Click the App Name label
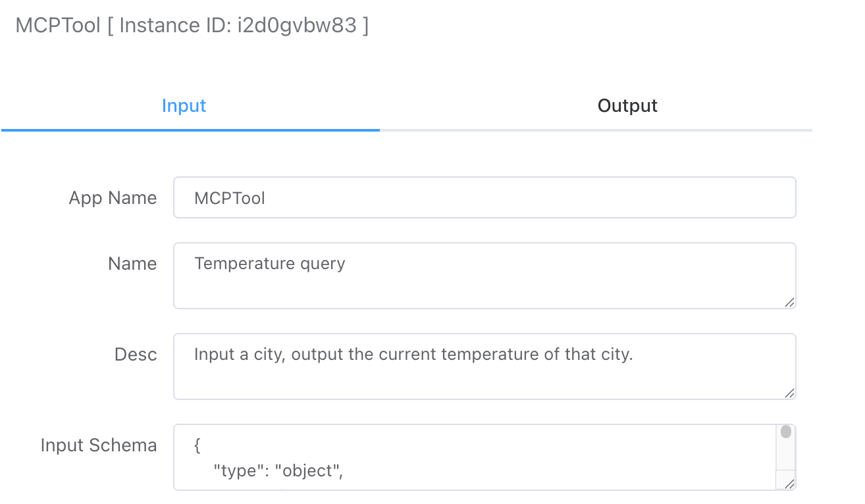Viewport: 865px width, 504px height. click(x=113, y=198)
